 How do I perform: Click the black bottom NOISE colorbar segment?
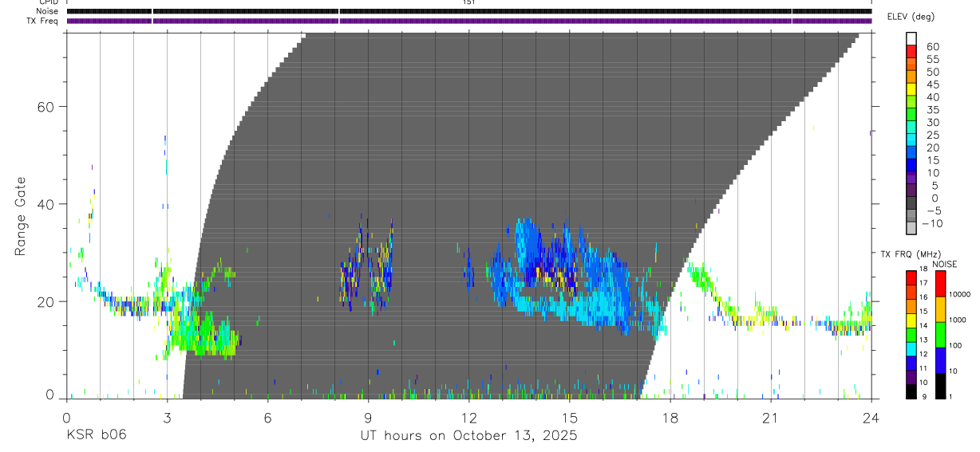(940, 385)
